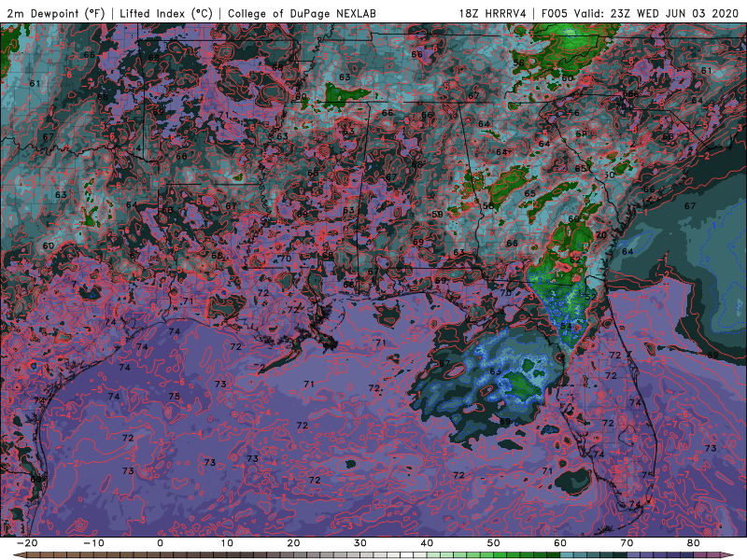Image resolution: width=747 pixels, height=560 pixels.
Task: Click the "52" dewpoint value on the map
Action: tap(591, 297)
